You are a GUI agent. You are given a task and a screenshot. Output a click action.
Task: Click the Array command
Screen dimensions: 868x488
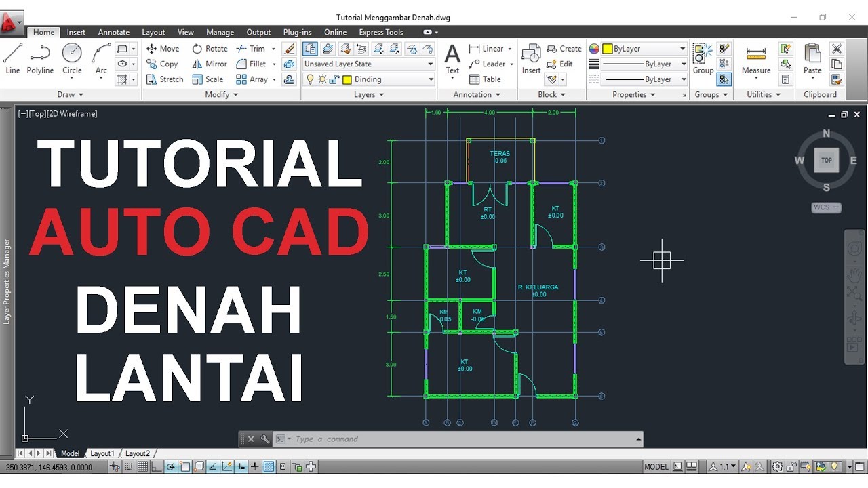click(x=252, y=79)
